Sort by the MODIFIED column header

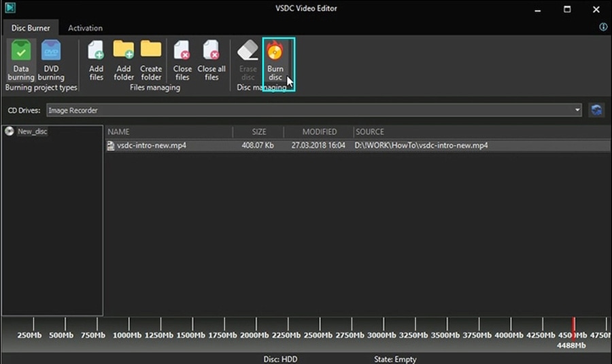[x=320, y=132]
